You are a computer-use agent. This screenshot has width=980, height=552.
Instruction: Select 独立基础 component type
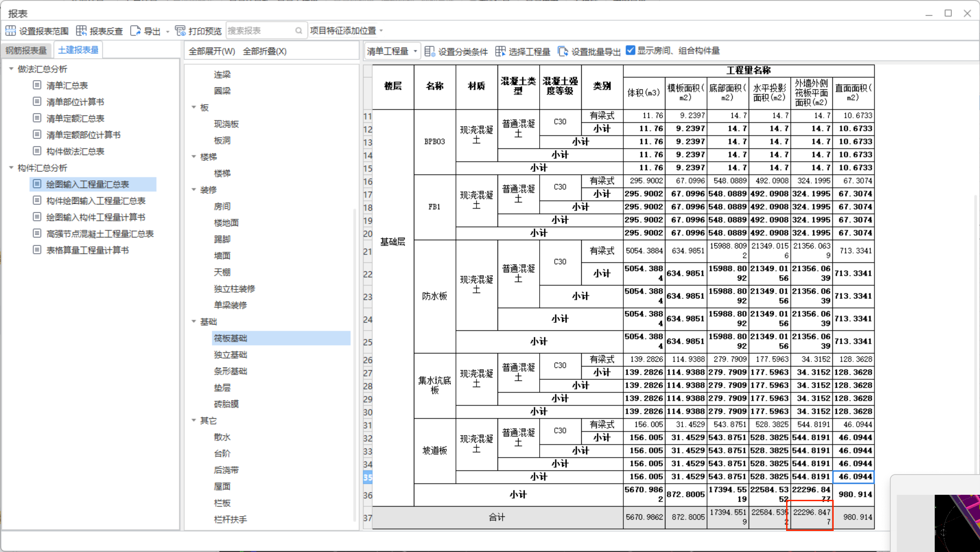click(230, 354)
